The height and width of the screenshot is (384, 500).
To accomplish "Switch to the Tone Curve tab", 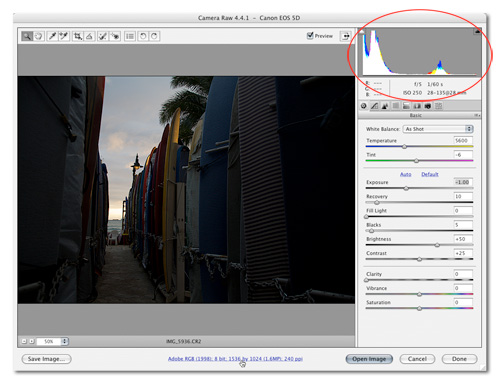I will click(374, 106).
